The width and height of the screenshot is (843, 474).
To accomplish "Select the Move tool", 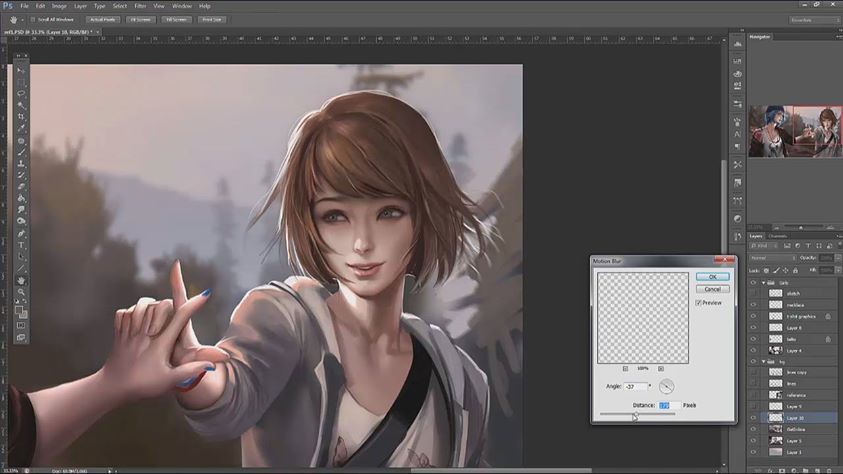I will (21, 71).
